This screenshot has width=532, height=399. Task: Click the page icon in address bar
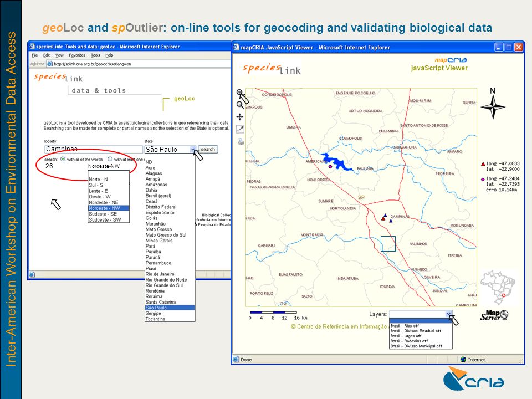50,64
